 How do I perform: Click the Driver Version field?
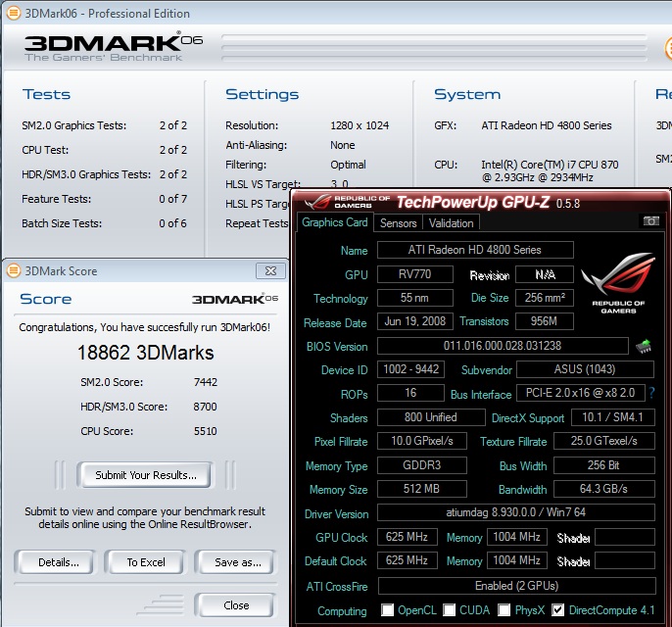pyautogui.click(x=516, y=512)
